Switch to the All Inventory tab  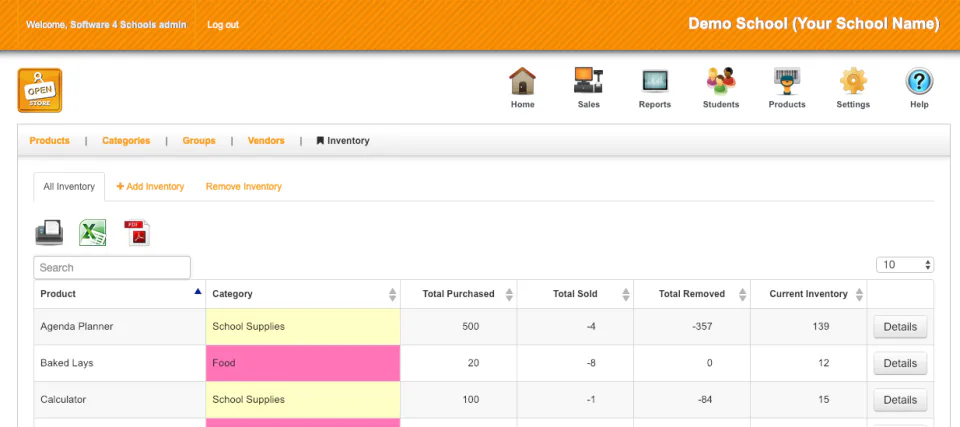[69, 186]
